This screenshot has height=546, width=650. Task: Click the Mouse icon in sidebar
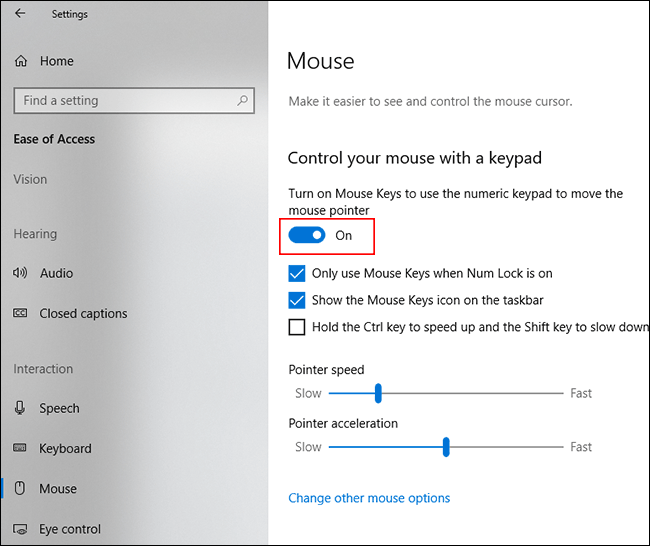pos(20,489)
